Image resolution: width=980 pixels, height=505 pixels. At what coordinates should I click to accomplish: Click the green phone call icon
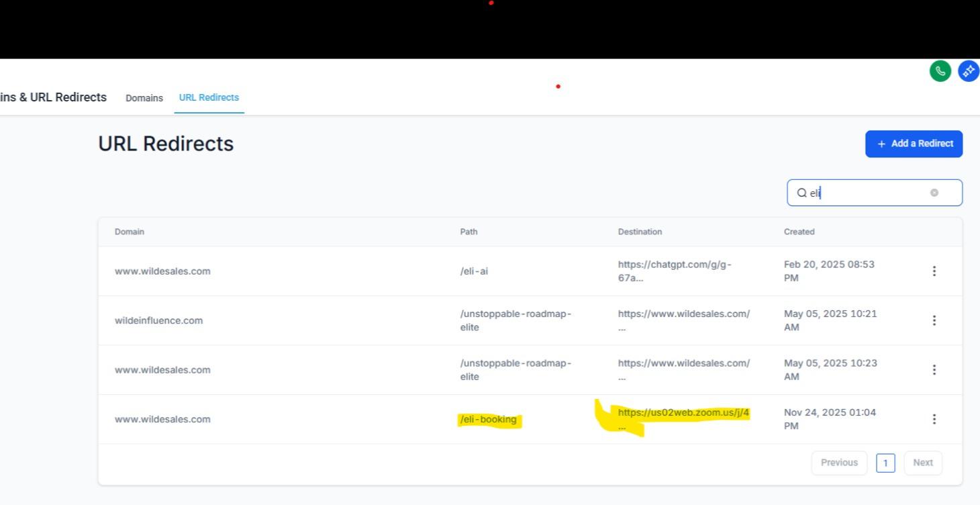tap(940, 71)
